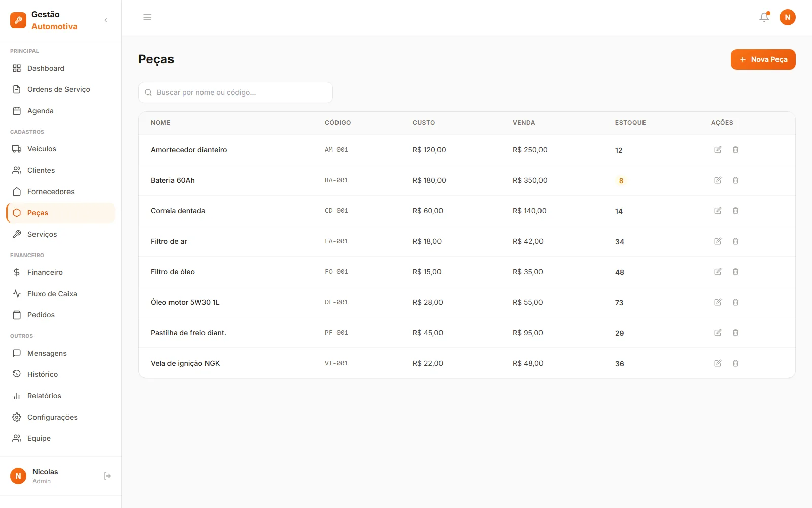The height and width of the screenshot is (508, 812).
Task: Edit the Vela de ignição NGK part
Action: coord(718,363)
